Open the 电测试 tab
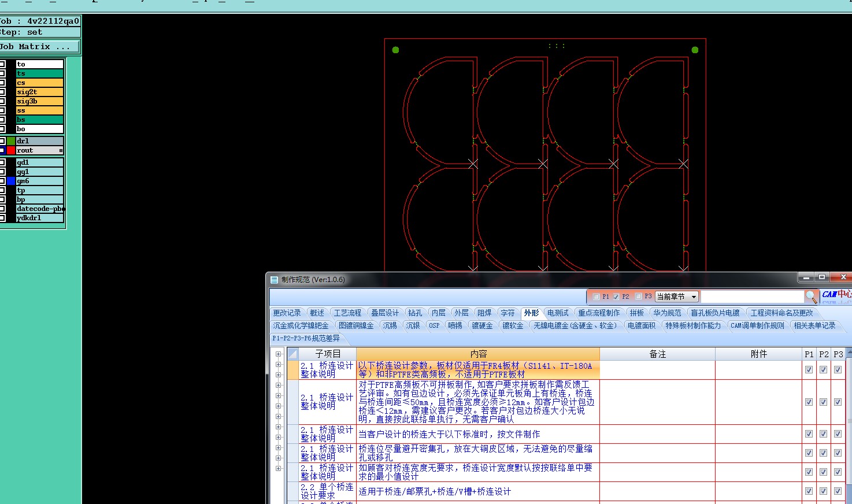This screenshot has height=504, width=852. click(x=558, y=313)
